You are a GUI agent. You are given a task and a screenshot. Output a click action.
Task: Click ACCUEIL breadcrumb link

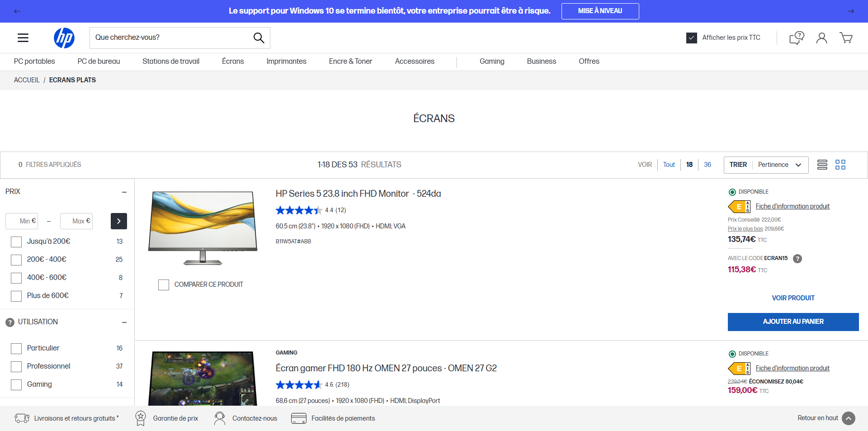pos(27,80)
